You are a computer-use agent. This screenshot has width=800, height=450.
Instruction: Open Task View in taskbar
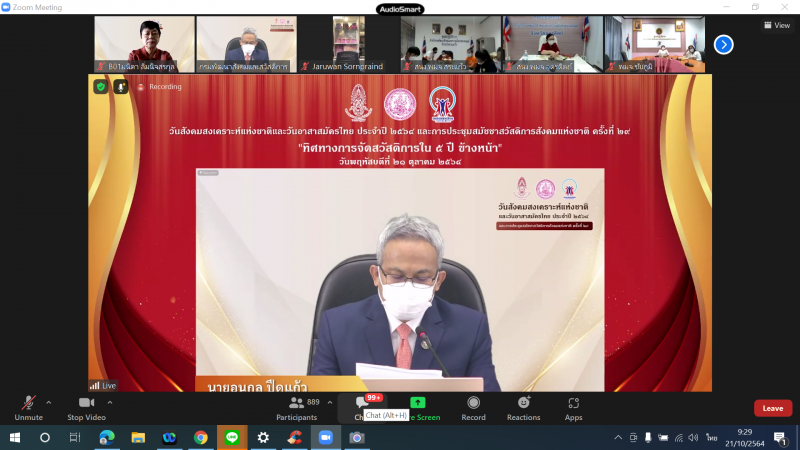(75, 438)
